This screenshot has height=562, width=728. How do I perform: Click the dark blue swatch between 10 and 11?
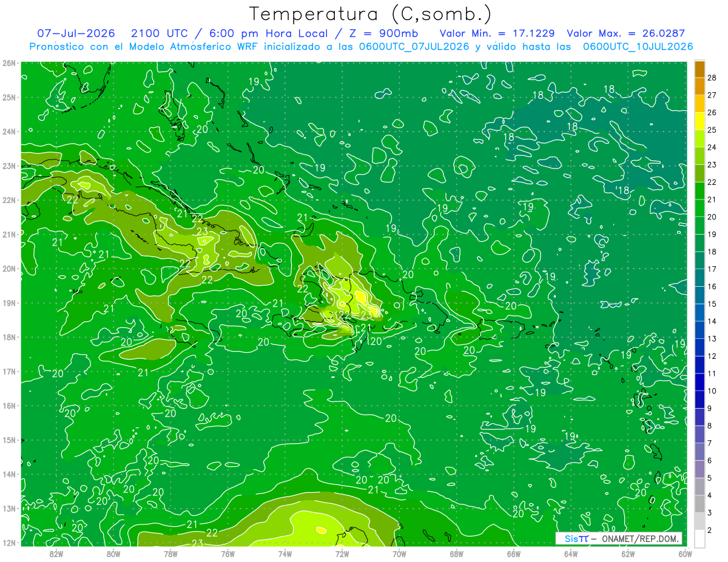pyautogui.click(x=699, y=382)
